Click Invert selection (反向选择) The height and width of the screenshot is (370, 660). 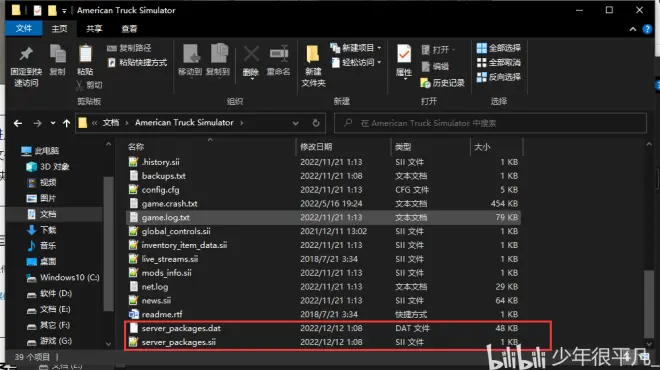(x=499, y=77)
